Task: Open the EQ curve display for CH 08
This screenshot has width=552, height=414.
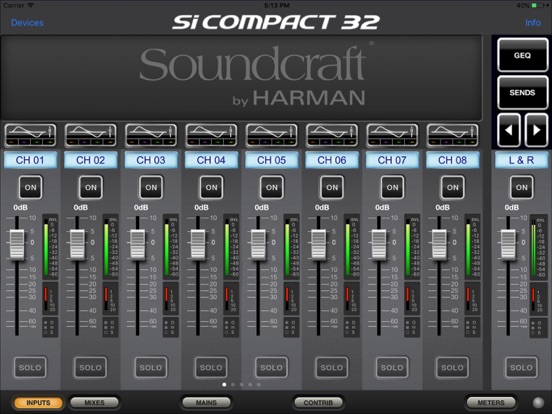Action: click(x=453, y=135)
